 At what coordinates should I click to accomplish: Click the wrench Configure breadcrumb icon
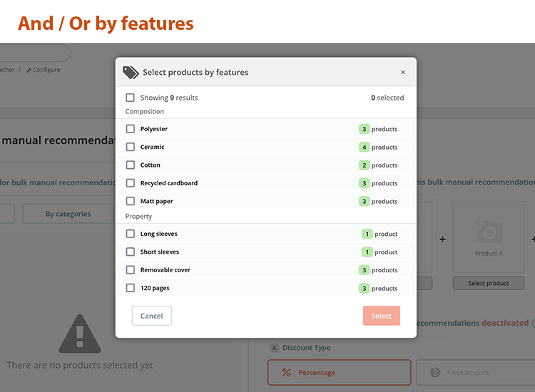click(29, 70)
